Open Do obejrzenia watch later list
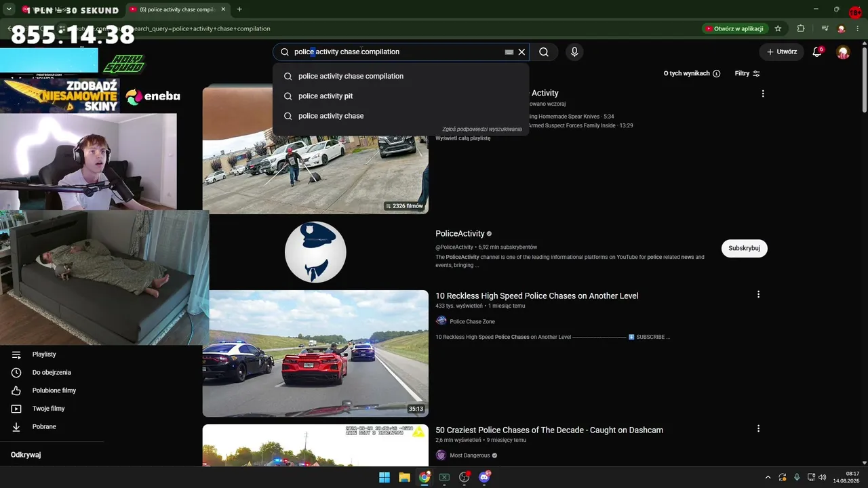This screenshot has height=488, width=868. [x=52, y=372]
